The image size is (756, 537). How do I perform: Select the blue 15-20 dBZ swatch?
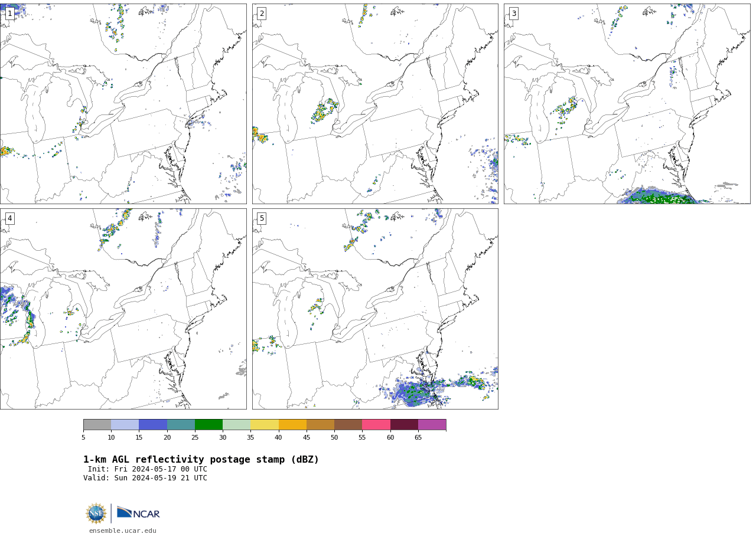coord(153,425)
